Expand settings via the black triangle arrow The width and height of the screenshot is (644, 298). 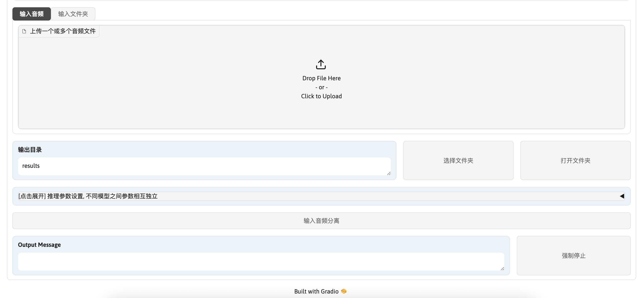point(622,196)
